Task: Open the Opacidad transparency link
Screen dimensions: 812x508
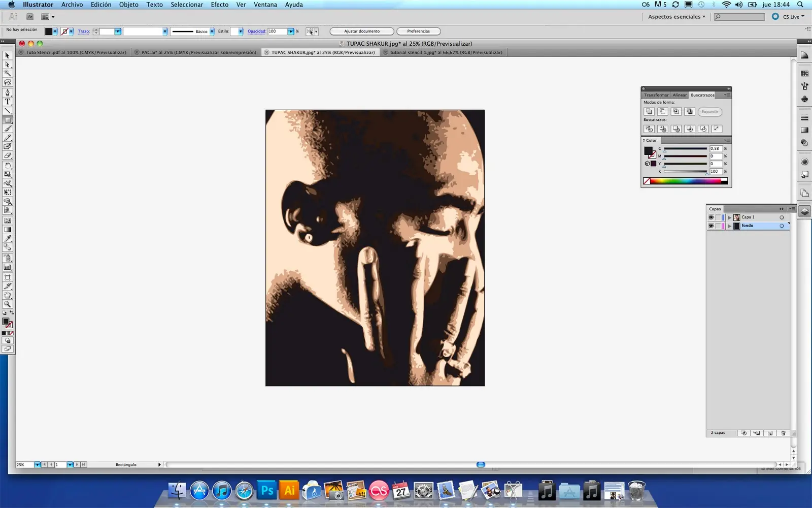Action: point(256,31)
